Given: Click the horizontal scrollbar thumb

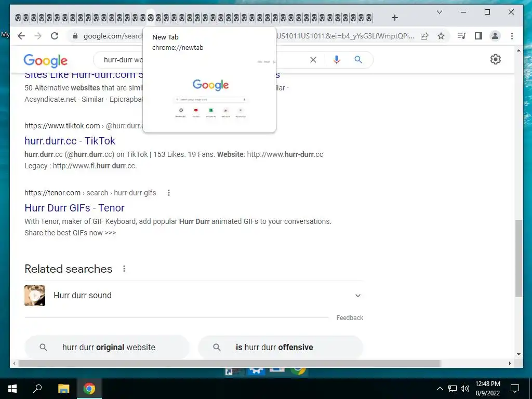Looking at the screenshot, I should pos(229,363).
